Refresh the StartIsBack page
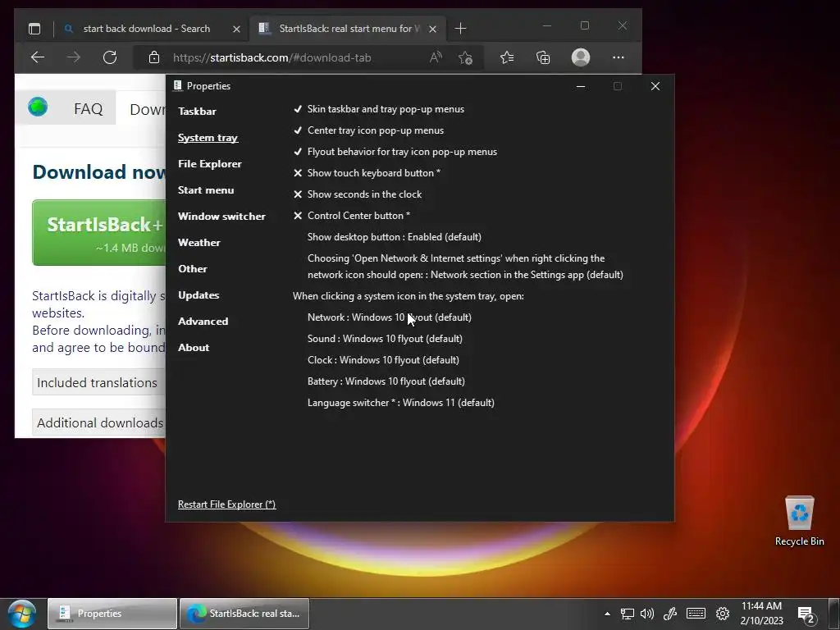This screenshot has width=840, height=630. pyautogui.click(x=110, y=57)
